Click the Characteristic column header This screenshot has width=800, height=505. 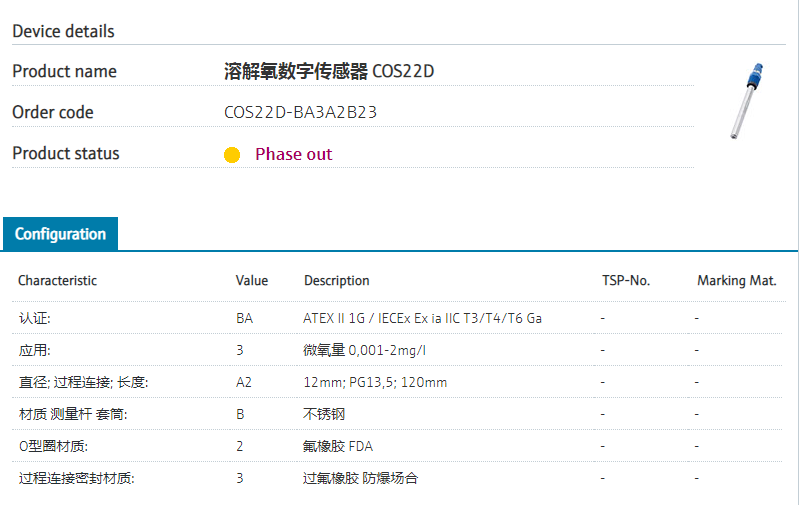(58, 281)
